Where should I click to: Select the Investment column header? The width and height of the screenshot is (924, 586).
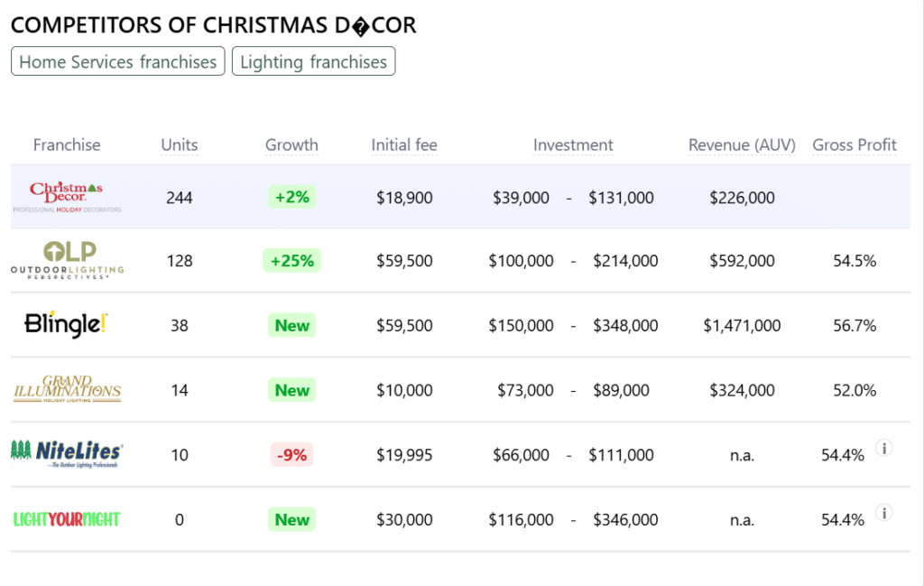[x=573, y=144]
